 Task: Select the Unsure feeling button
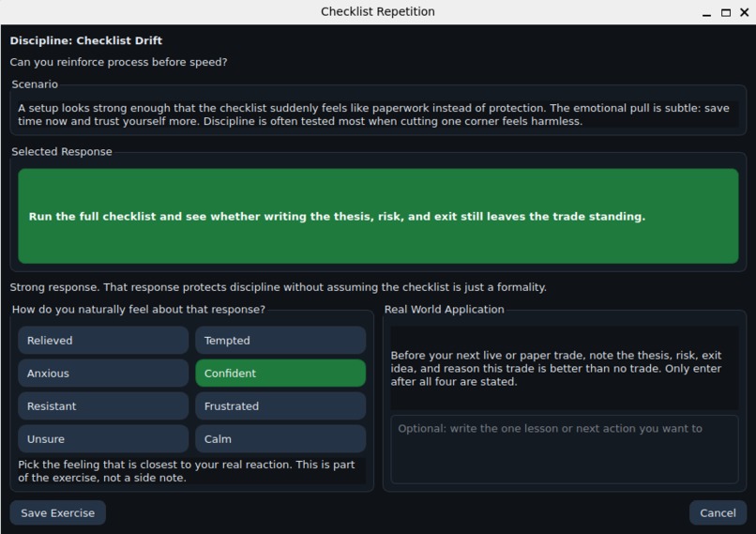click(x=103, y=438)
